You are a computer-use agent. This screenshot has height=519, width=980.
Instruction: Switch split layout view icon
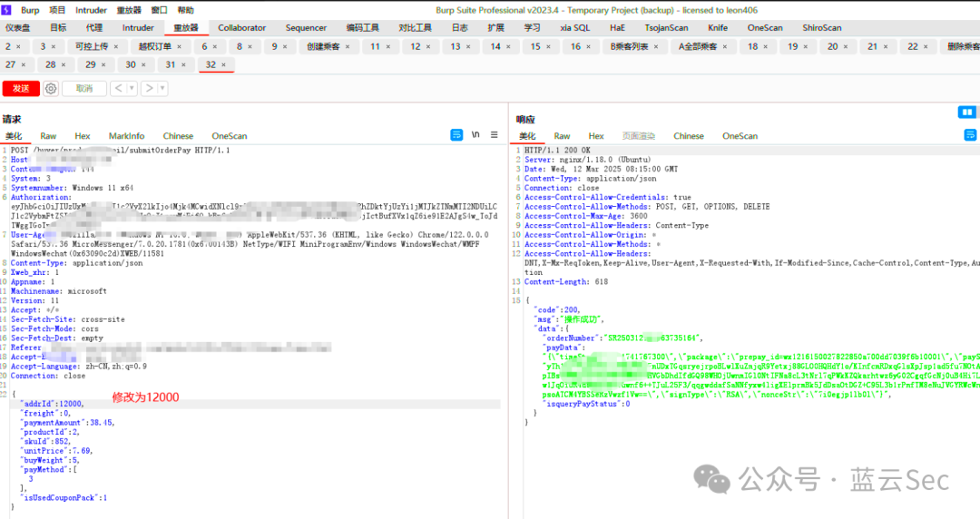pyautogui.click(x=967, y=112)
